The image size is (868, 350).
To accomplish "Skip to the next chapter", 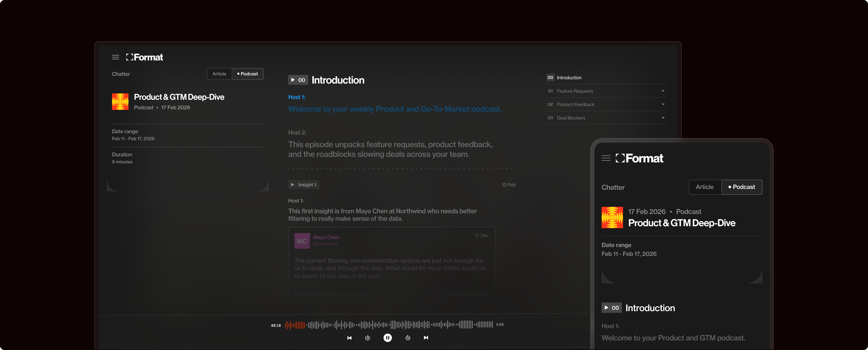I will pos(426,338).
